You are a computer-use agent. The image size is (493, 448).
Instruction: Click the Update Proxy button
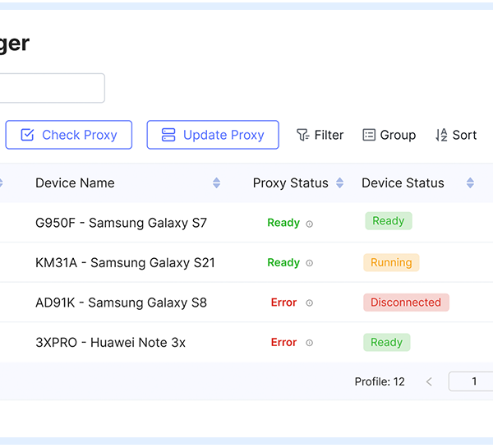[x=213, y=135]
